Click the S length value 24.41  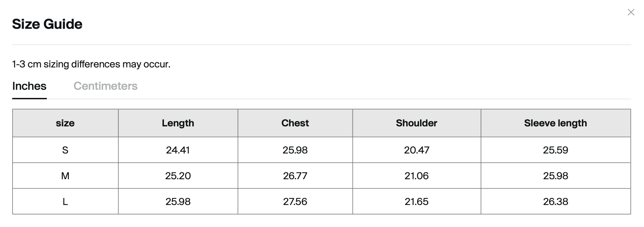pos(178,150)
